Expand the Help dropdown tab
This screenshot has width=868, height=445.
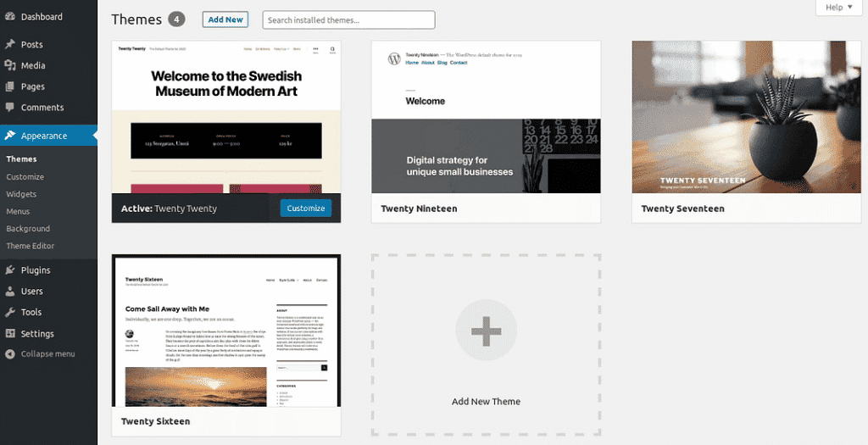tap(838, 7)
